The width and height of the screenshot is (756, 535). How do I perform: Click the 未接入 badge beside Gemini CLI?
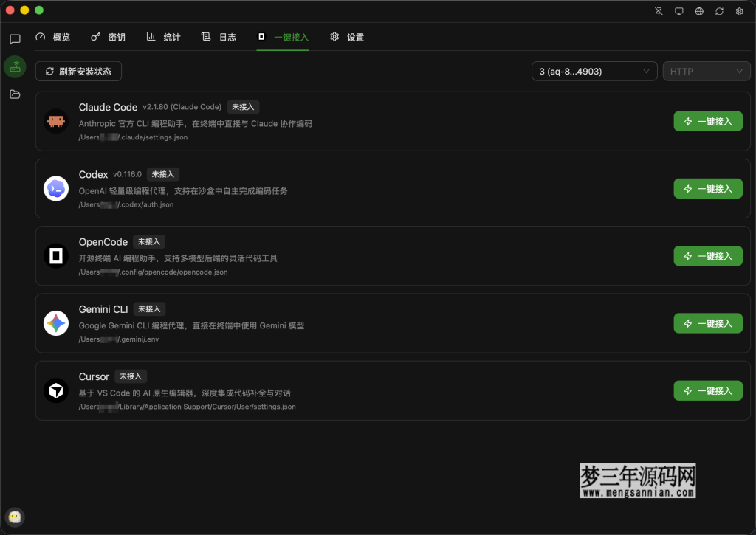(x=149, y=309)
